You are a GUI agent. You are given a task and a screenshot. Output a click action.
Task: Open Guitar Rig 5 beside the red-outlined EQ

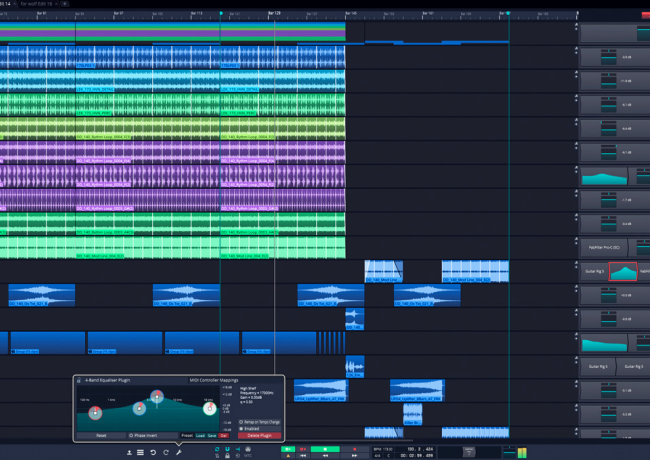coord(594,271)
